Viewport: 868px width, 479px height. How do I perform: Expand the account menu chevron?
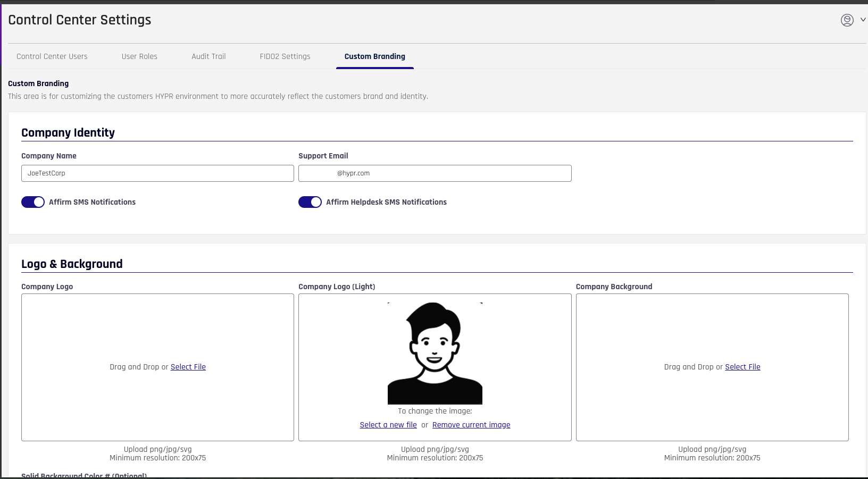(x=863, y=20)
